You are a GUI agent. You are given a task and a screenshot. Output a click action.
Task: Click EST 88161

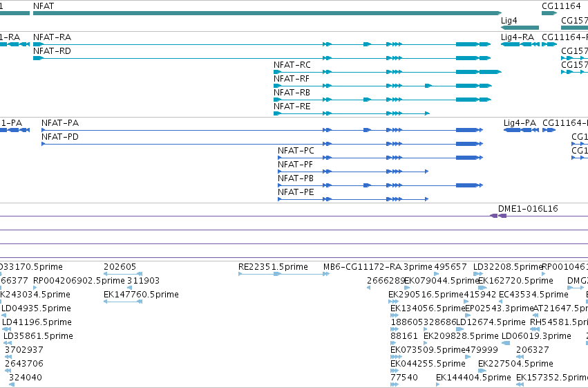pyautogui.click(x=404, y=336)
